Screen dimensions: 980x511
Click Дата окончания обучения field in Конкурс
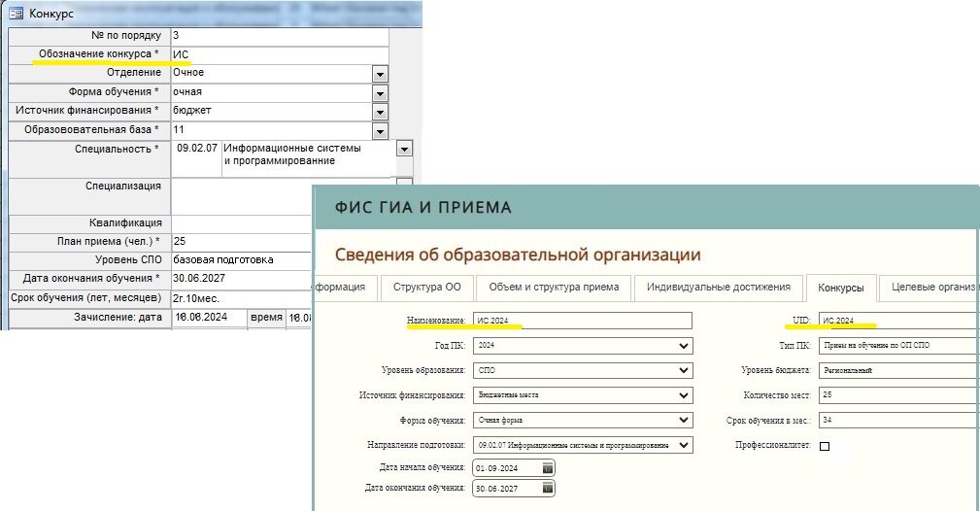[x=241, y=278]
